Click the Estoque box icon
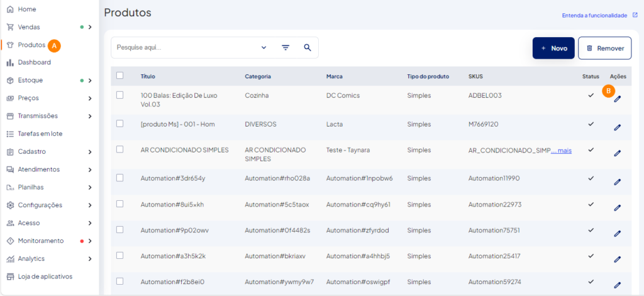Image resolution: width=644 pixels, height=296 pixels. pyautogui.click(x=11, y=81)
